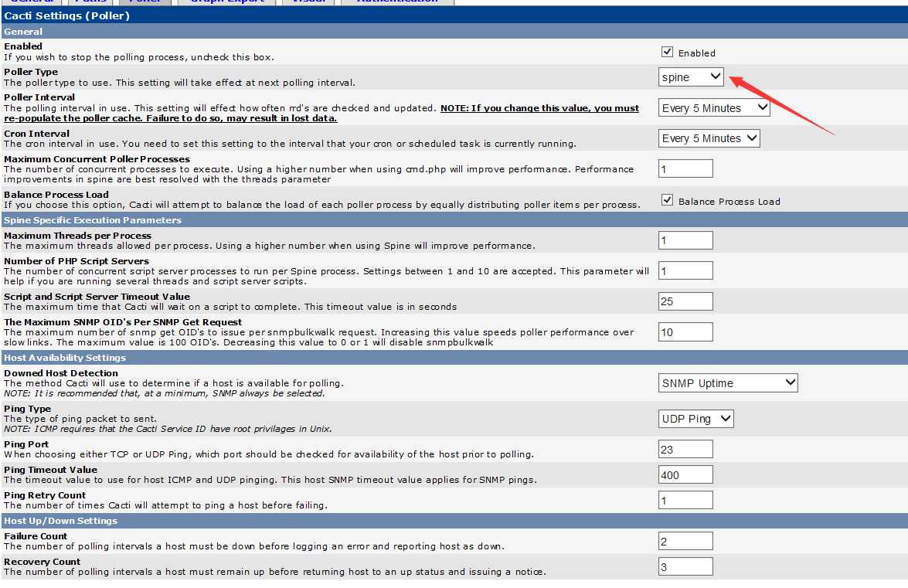Image resolution: width=908 pixels, height=588 pixels.
Task: Click the Maximum Threads per Process label
Action: coord(77,236)
